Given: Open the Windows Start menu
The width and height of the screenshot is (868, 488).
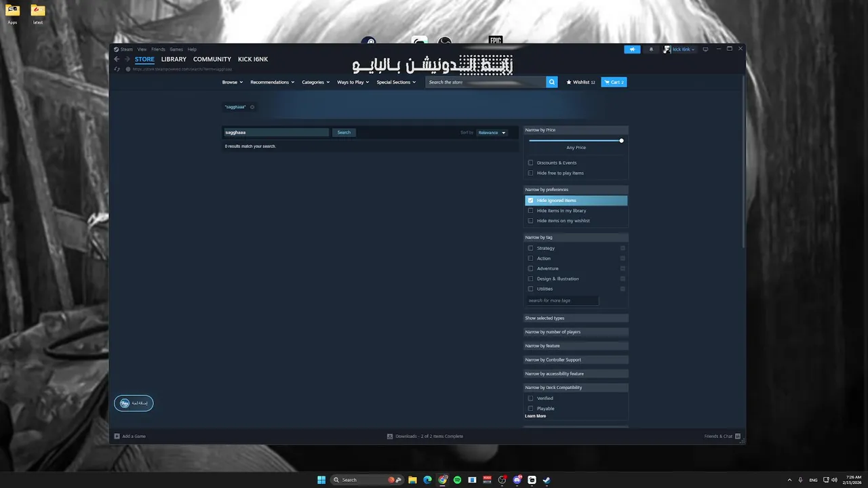Looking at the screenshot, I should point(321,480).
